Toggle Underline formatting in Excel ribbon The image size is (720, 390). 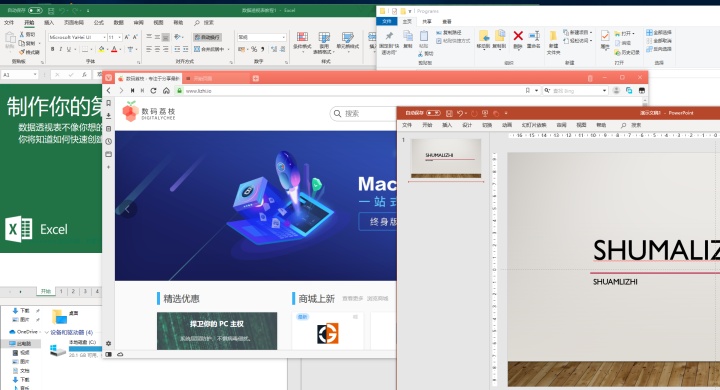[69, 49]
